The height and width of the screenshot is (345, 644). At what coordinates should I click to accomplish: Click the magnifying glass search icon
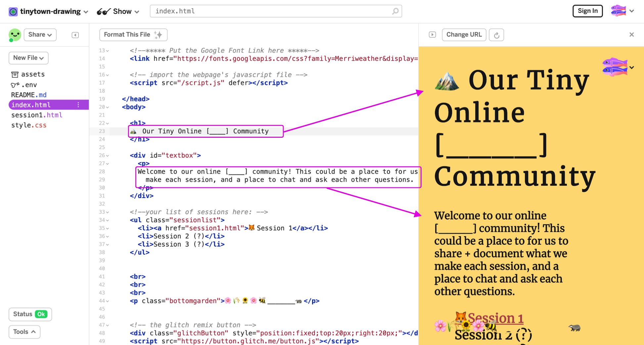(395, 11)
